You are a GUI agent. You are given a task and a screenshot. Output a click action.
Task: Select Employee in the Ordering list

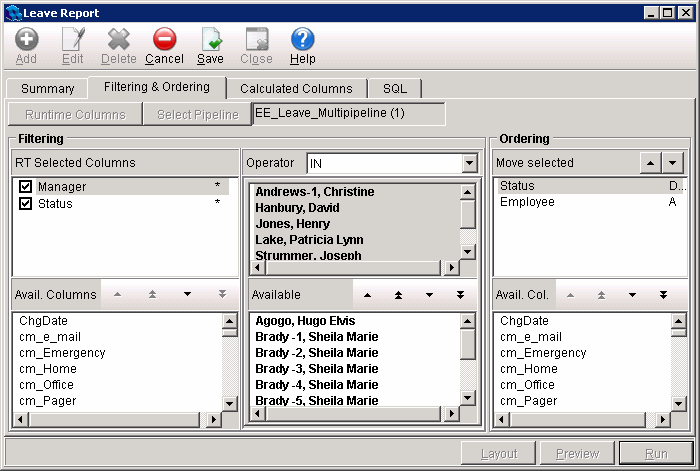click(527, 202)
